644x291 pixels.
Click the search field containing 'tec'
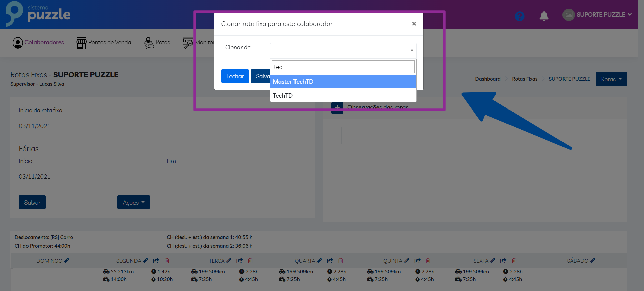(x=343, y=67)
